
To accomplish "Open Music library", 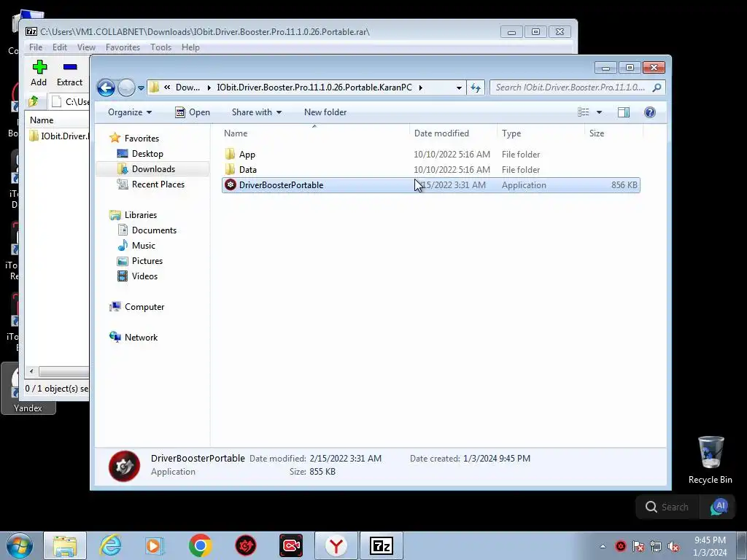I will point(144,245).
